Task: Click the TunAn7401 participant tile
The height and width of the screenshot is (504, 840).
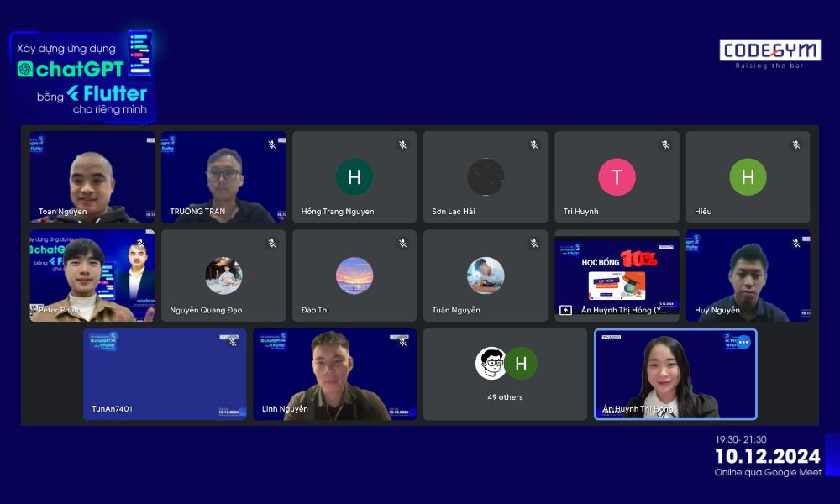Action: pos(165,374)
